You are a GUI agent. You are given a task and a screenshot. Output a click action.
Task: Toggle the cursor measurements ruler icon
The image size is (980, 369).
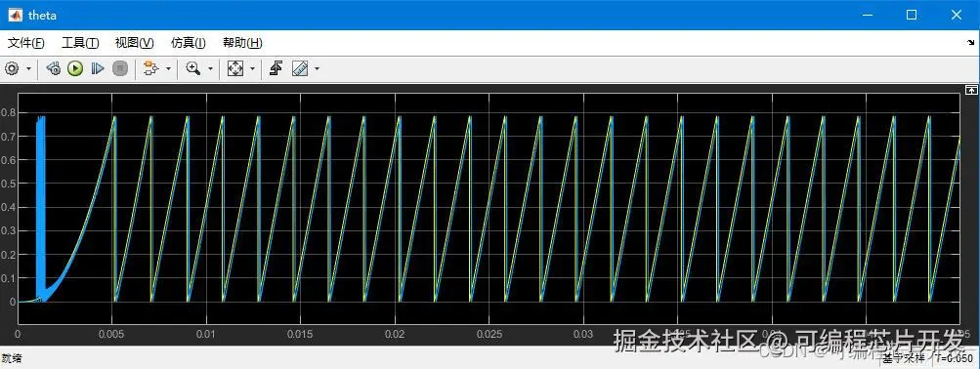point(300,68)
